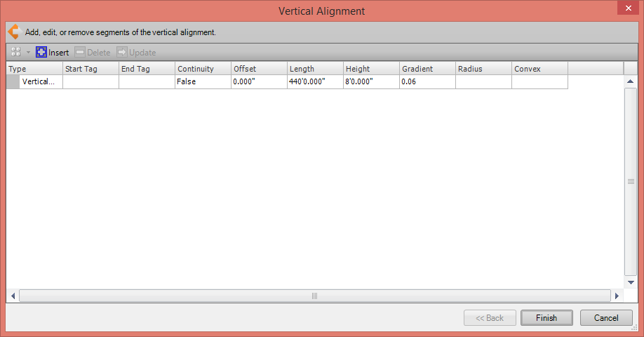The height and width of the screenshot is (337, 644).
Task: Click the Update segment button
Action: (x=136, y=52)
